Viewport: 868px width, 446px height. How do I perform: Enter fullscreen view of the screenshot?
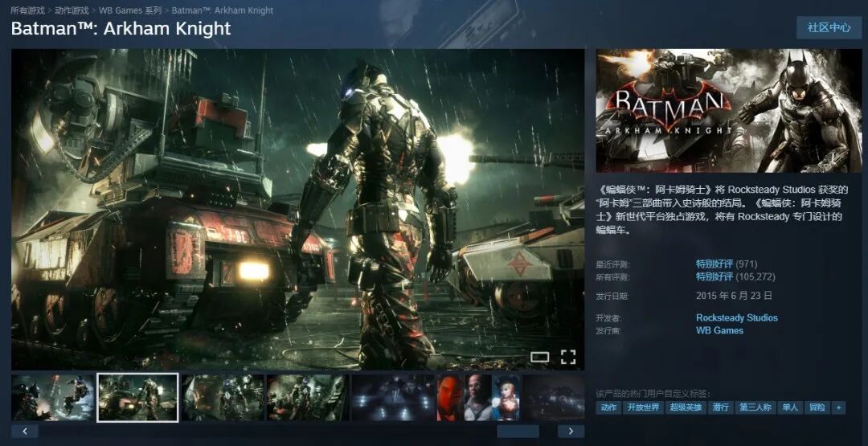pyautogui.click(x=568, y=357)
